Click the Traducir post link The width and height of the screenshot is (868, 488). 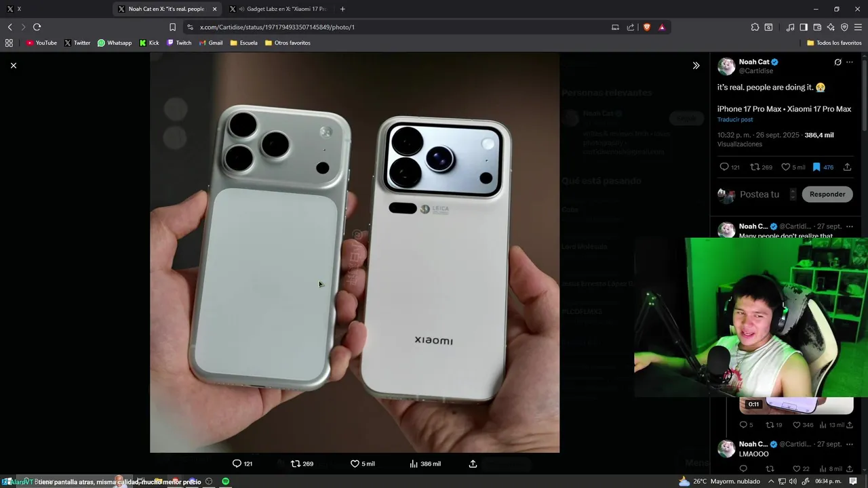tap(735, 119)
